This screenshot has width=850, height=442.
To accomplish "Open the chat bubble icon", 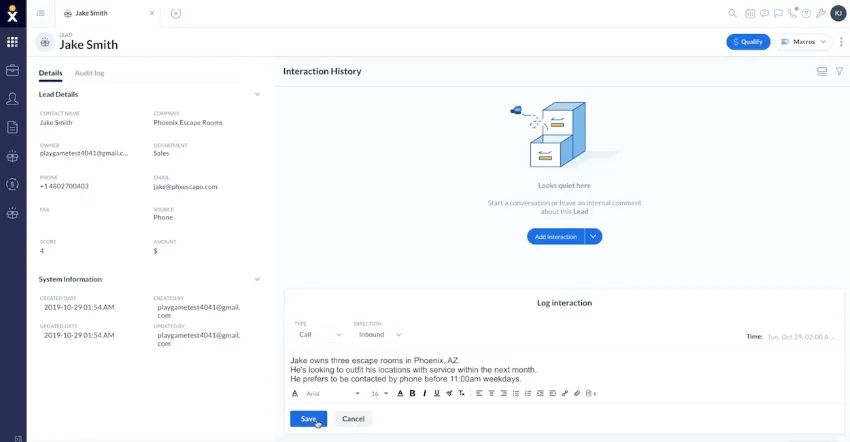I will click(764, 13).
